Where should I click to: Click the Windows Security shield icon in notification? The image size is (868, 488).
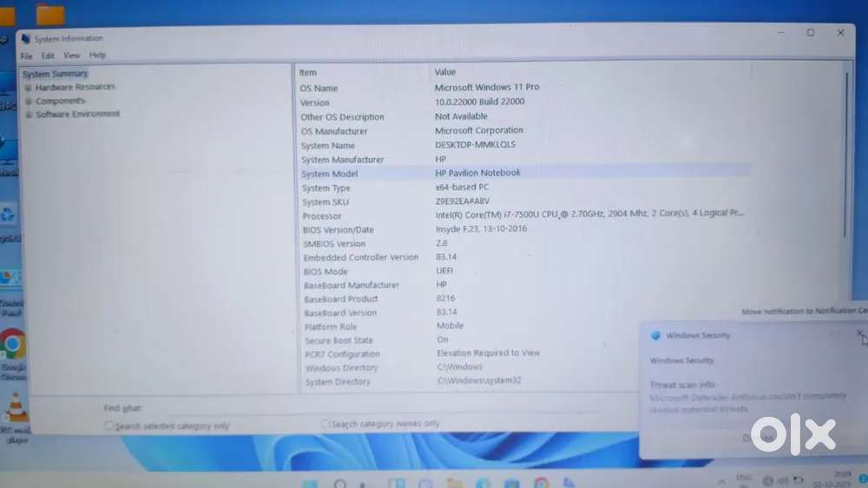tap(656, 335)
